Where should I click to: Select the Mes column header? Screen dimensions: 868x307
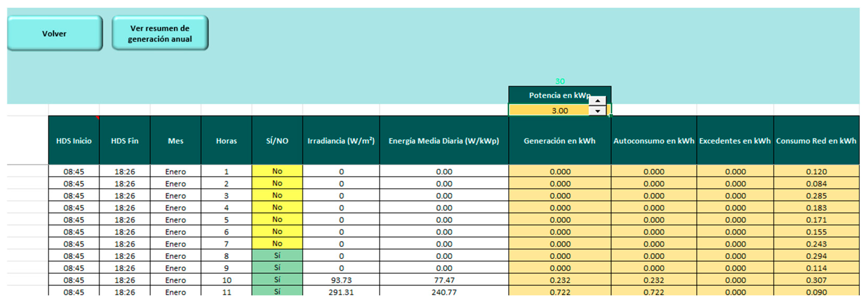tap(175, 141)
